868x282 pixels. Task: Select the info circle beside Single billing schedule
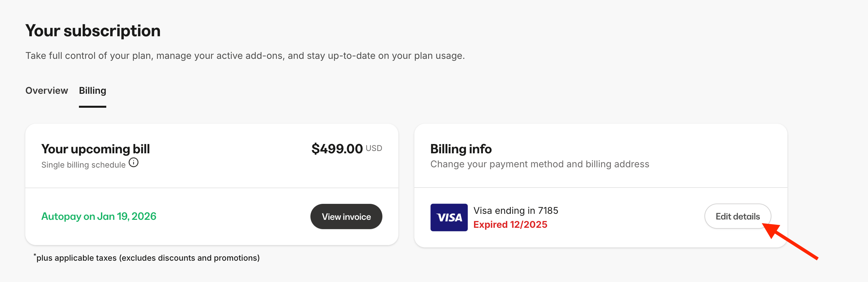pyautogui.click(x=134, y=163)
